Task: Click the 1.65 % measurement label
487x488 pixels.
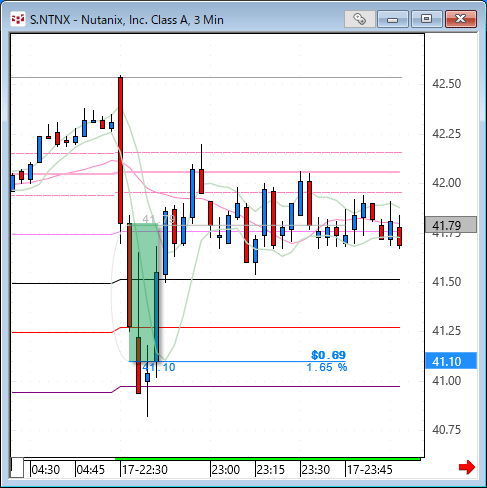Action: click(x=327, y=367)
